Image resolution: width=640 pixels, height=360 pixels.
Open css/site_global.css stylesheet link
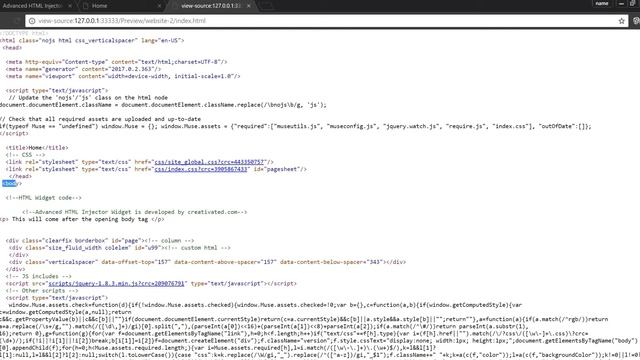pyautogui.click(x=209, y=162)
